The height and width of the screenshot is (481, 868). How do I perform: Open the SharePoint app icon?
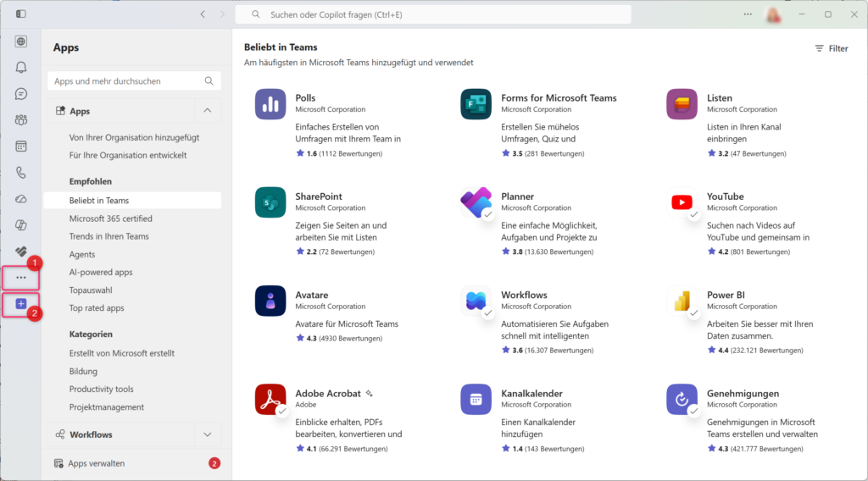[270, 202]
